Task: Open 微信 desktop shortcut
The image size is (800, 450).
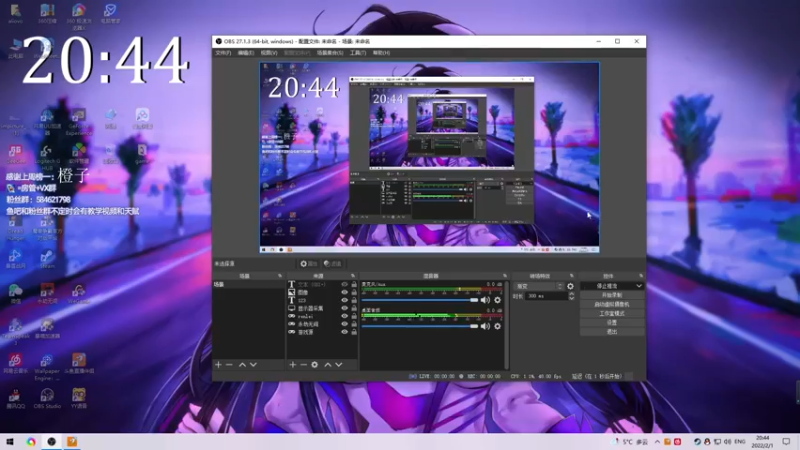Action: coord(15,293)
